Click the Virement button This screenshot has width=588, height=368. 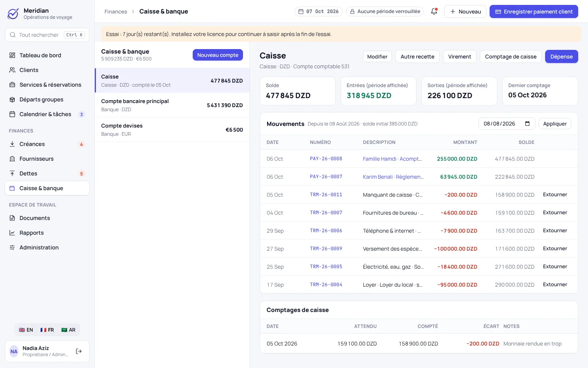tap(459, 56)
